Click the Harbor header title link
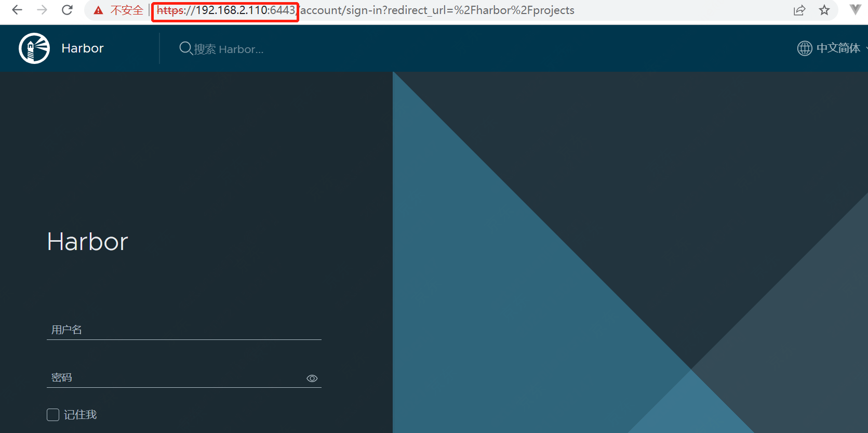The width and height of the screenshot is (868, 433). [x=83, y=48]
